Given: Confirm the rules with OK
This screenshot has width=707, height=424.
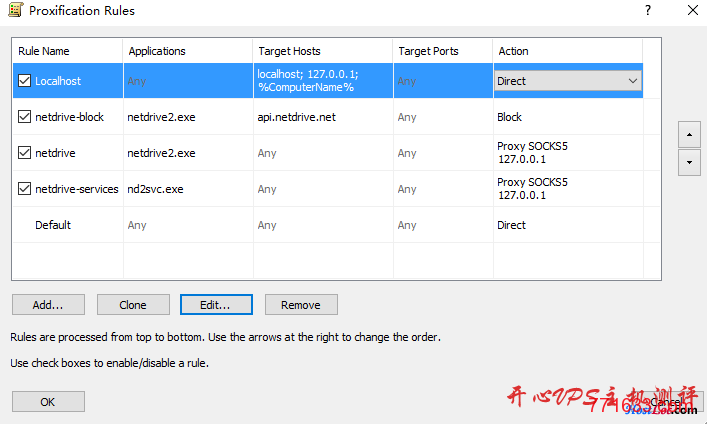Looking at the screenshot, I should (x=48, y=402).
